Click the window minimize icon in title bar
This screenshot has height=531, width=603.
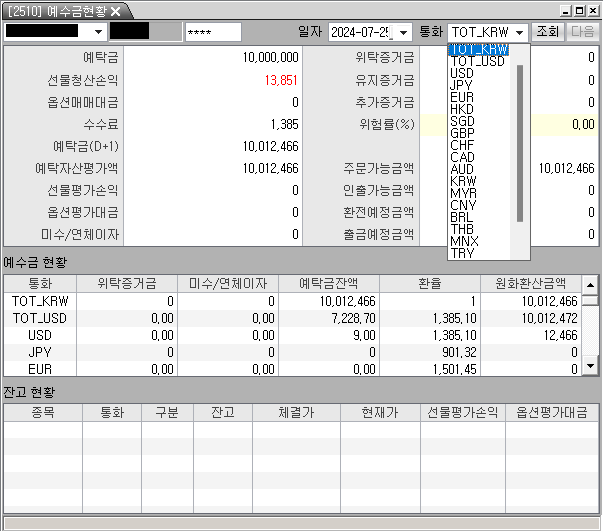tap(564, 10)
